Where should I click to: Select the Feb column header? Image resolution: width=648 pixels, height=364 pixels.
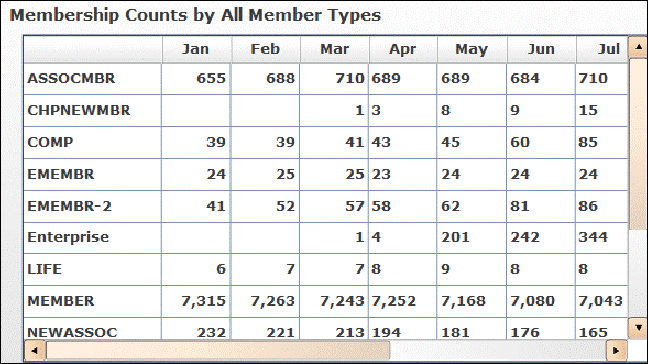266,49
